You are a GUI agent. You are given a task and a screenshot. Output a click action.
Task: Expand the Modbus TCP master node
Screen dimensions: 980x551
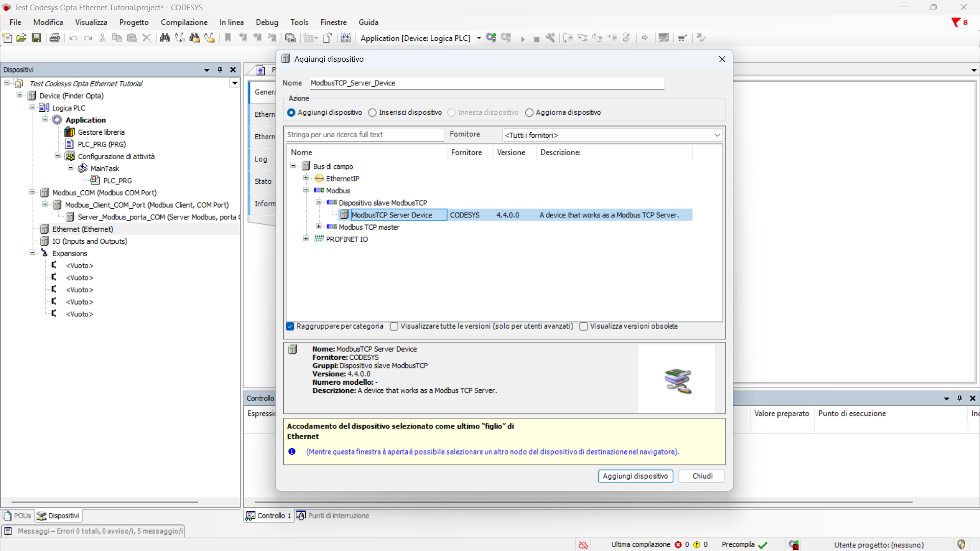pyautogui.click(x=318, y=227)
